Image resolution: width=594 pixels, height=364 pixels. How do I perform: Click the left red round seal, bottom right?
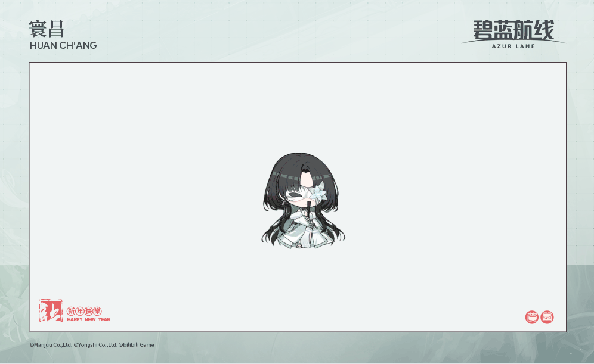click(x=531, y=317)
